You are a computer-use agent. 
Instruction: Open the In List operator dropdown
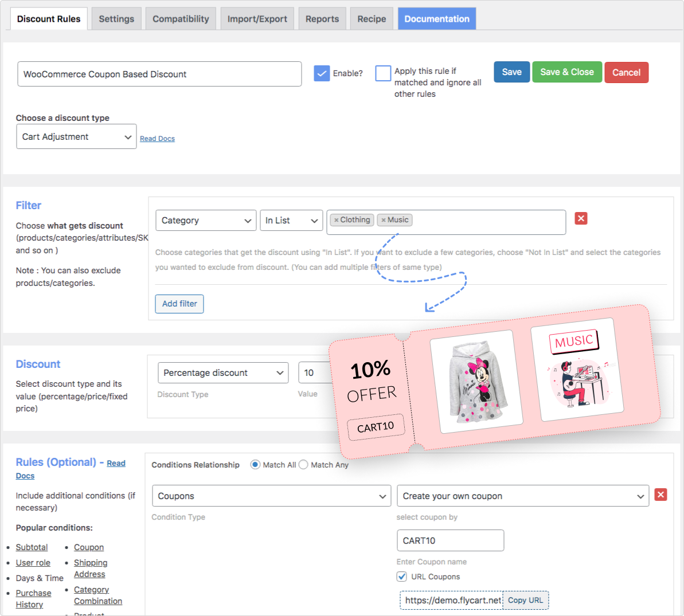point(291,221)
